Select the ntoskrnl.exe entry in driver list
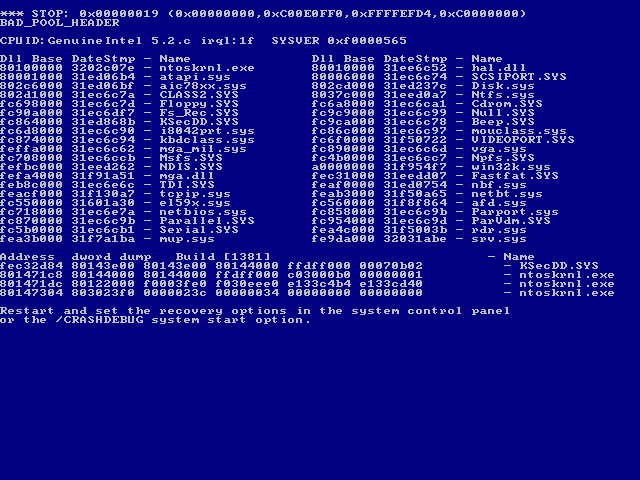This screenshot has height=480, width=640. tap(207, 68)
